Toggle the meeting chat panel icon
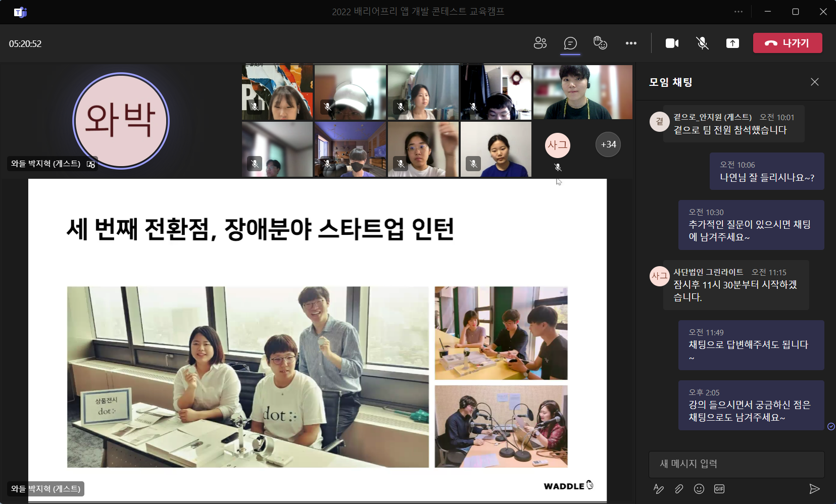Screen dimensions: 836x504 click(x=570, y=43)
